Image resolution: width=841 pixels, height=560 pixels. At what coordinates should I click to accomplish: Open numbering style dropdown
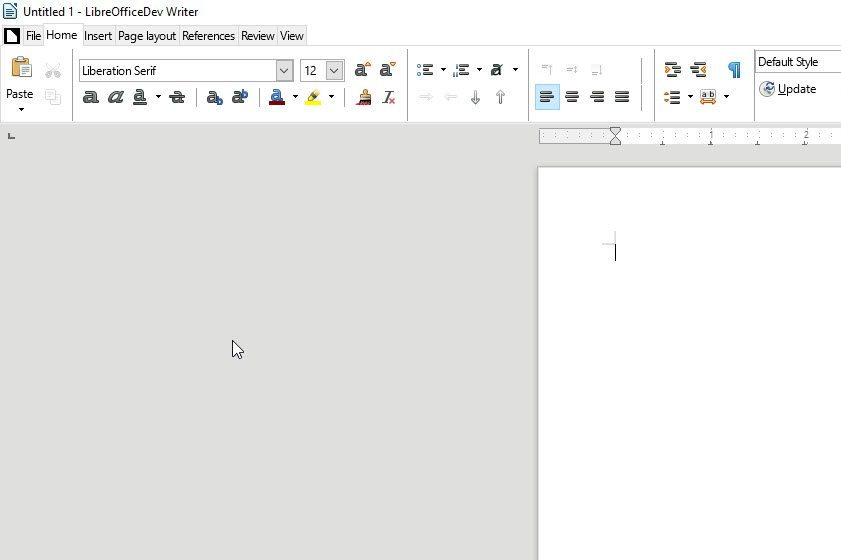click(479, 70)
